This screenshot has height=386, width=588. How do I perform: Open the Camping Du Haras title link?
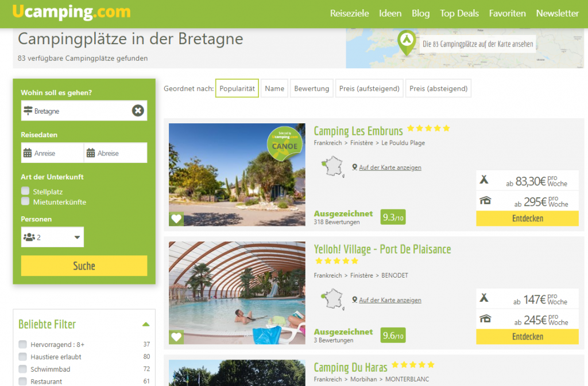tap(350, 367)
